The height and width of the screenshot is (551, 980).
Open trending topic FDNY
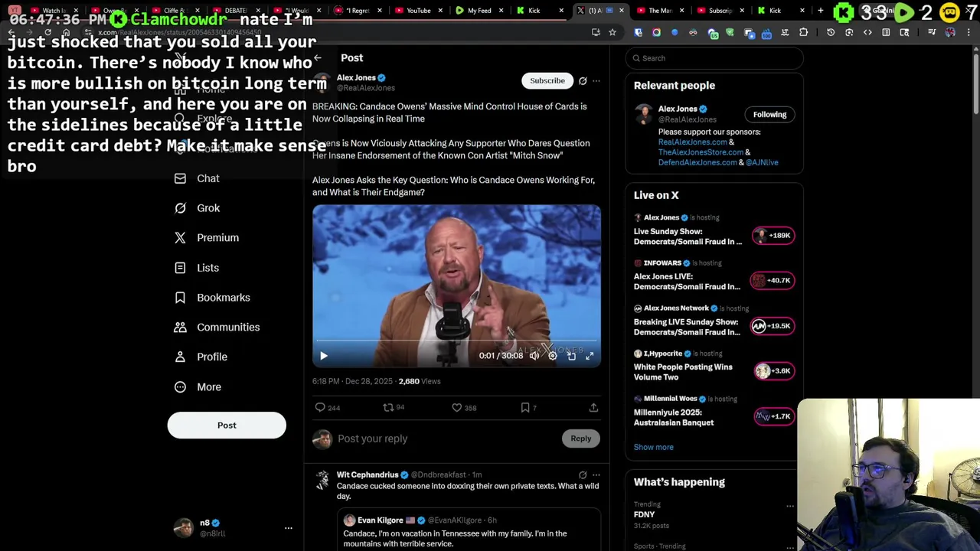(x=644, y=515)
